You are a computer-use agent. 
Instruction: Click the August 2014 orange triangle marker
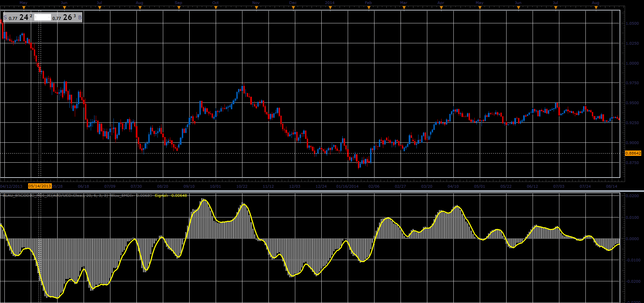[596, 8]
